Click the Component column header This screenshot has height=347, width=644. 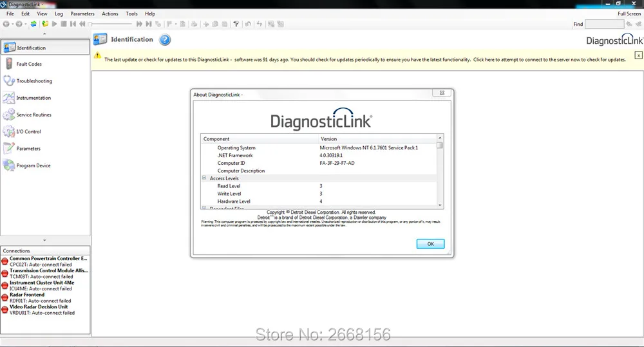tap(260, 139)
